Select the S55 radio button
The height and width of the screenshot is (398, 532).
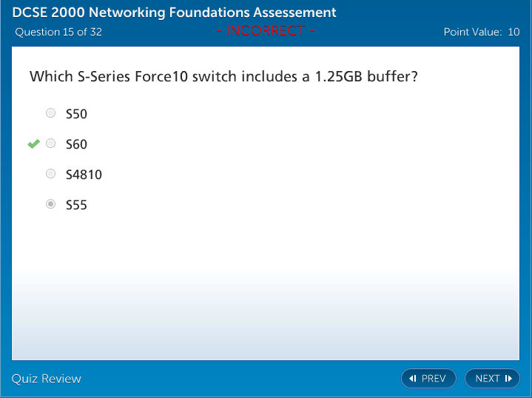(50, 204)
